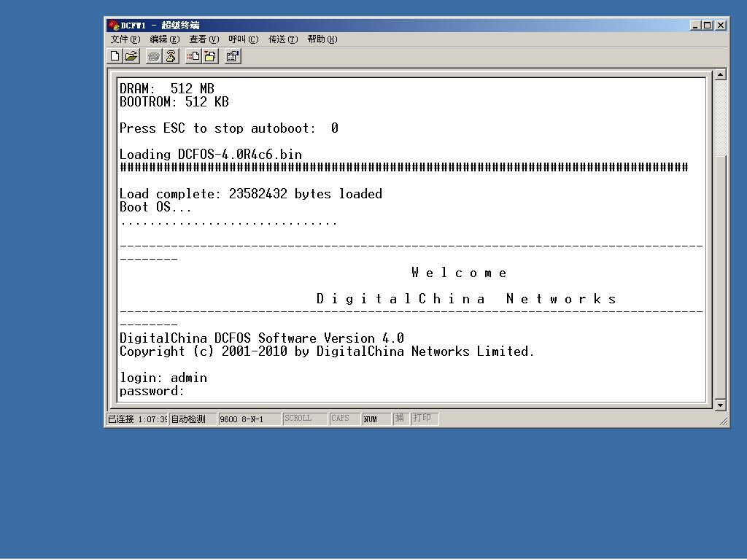The width and height of the screenshot is (747, 560).
Task: Click the '9600 8-N-1' status entry
Action: pos(249,419)
